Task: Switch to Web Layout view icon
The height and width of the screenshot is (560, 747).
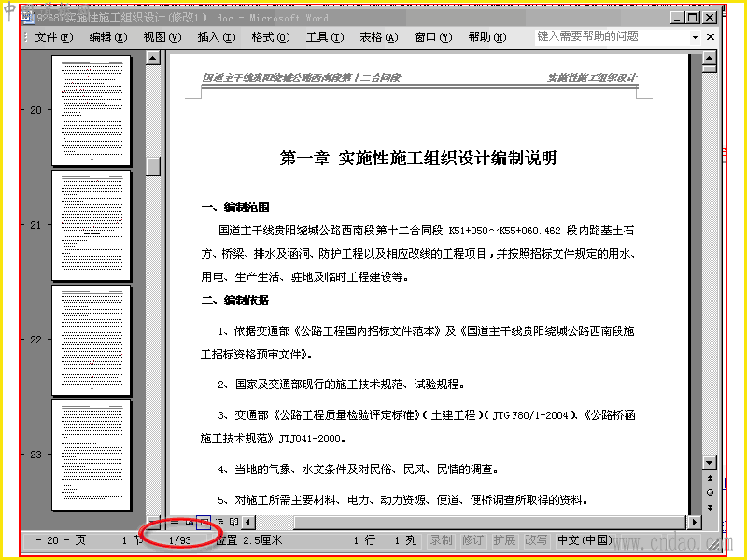Action: coord(190,523)
